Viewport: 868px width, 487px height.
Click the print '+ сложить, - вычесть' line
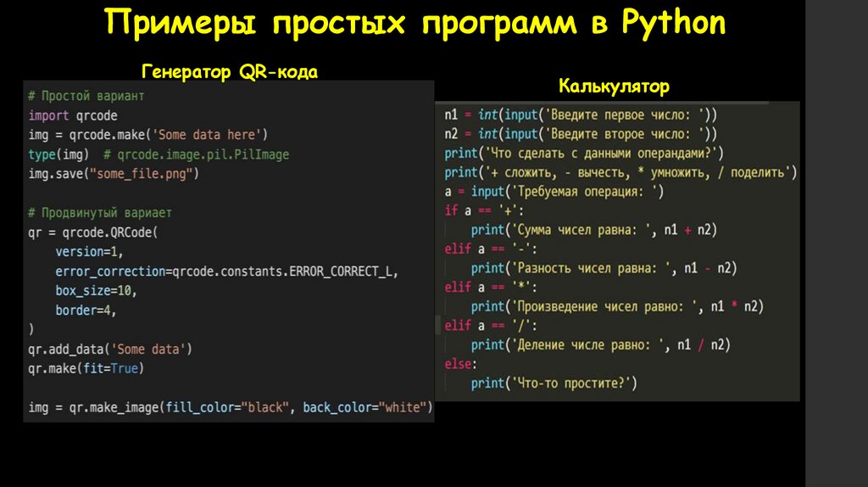coord(620,173)
